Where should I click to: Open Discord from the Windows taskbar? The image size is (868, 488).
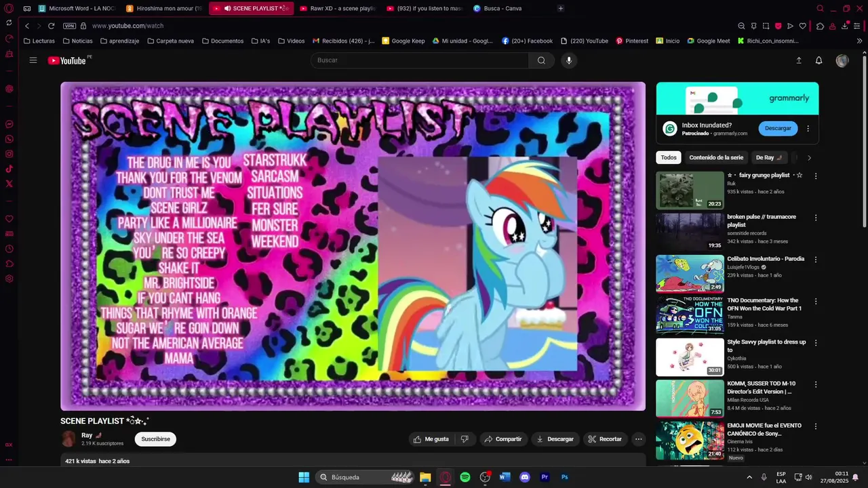(524, 477)
